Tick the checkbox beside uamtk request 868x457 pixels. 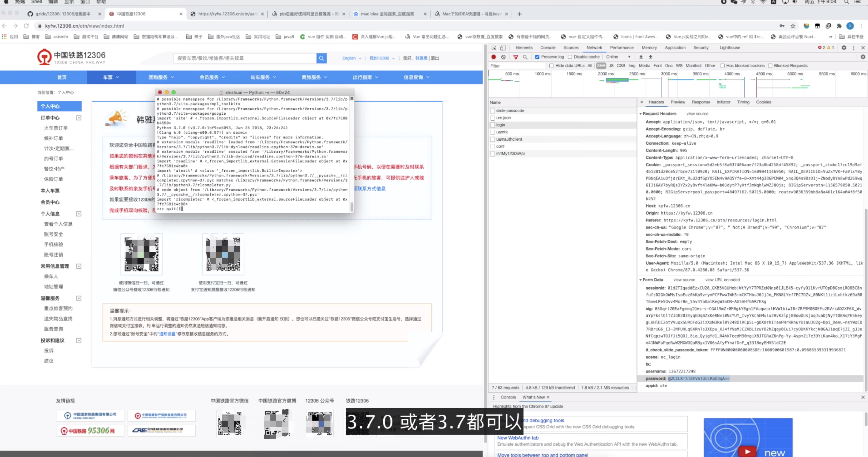[493, 132]
